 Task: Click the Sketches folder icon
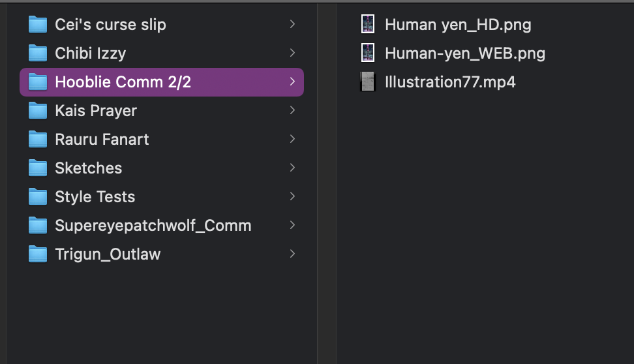[38, 168]
